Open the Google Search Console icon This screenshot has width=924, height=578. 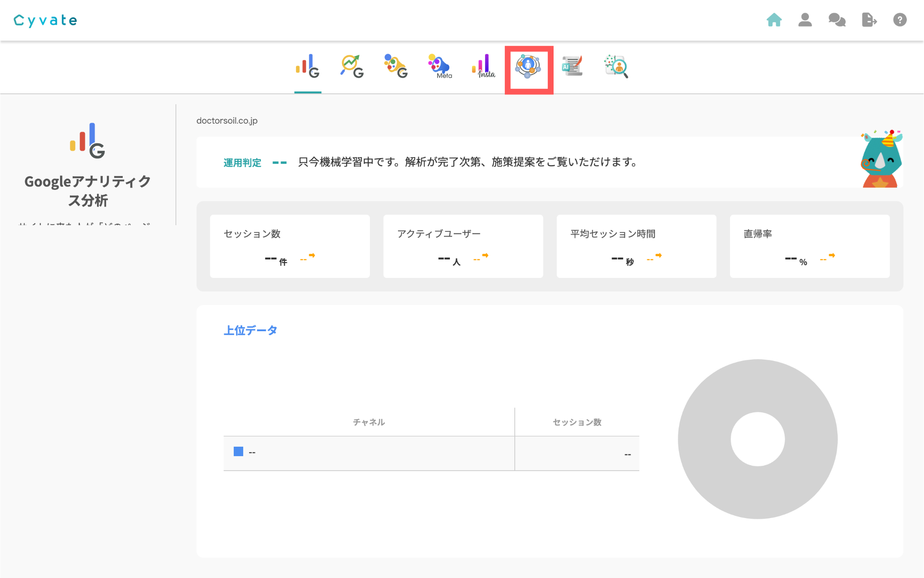click(x=352, y=67)
